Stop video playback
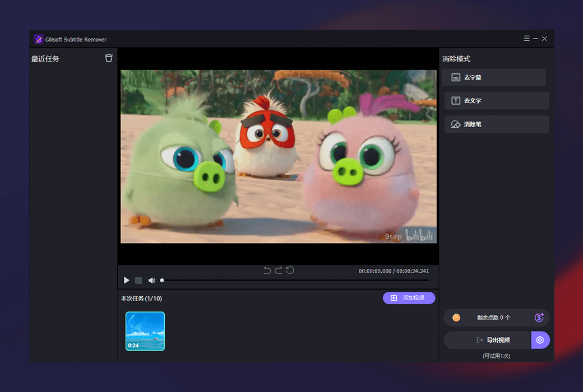The width and height of the screenshot is (583, 392). (138, 280)
